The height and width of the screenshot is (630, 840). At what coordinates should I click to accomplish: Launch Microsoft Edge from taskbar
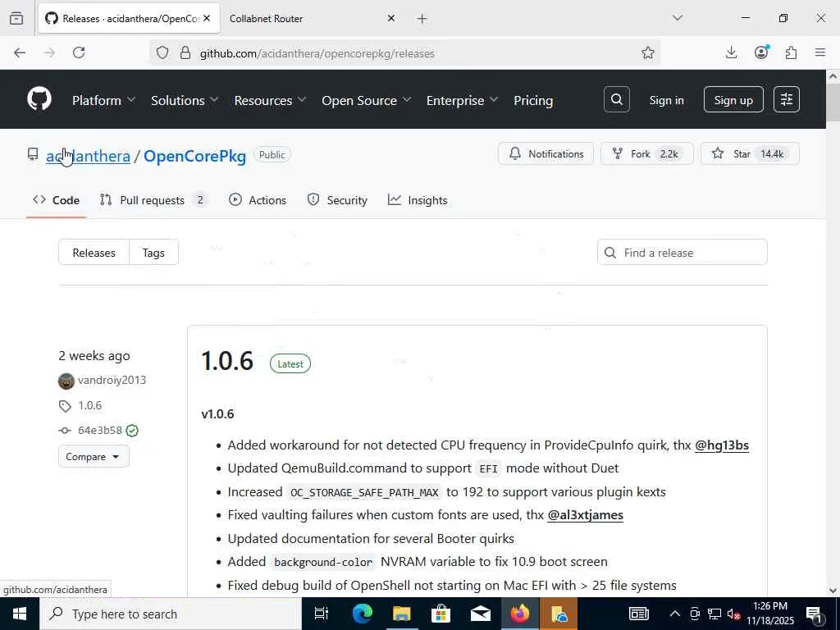[x=362, y=614]
